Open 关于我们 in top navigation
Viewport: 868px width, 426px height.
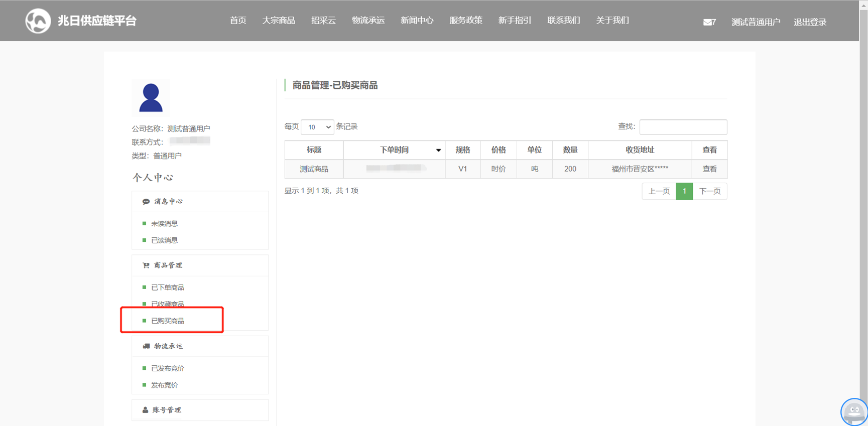point(612,21)
